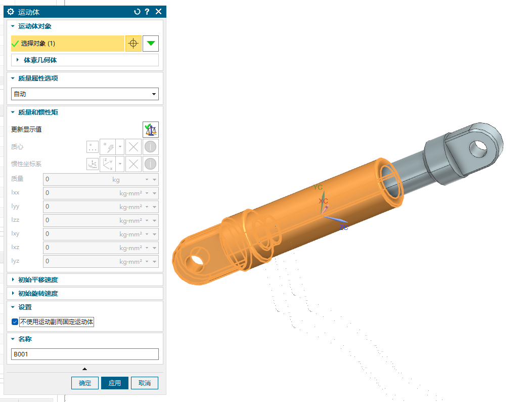Click the center of mass point icon
Viewport: 532px width, 402px height.
click(93, 147)
